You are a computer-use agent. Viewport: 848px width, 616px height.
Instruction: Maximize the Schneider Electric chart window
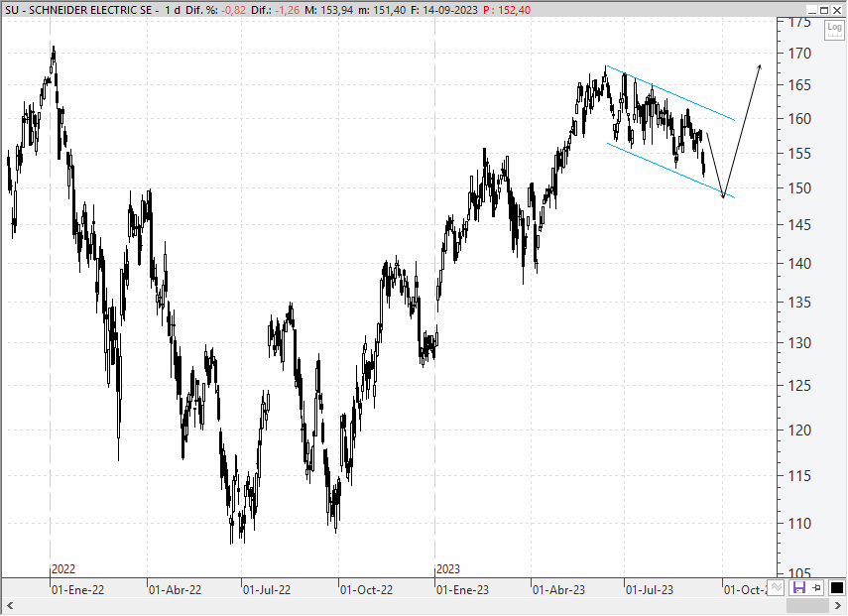pos(823,10)
